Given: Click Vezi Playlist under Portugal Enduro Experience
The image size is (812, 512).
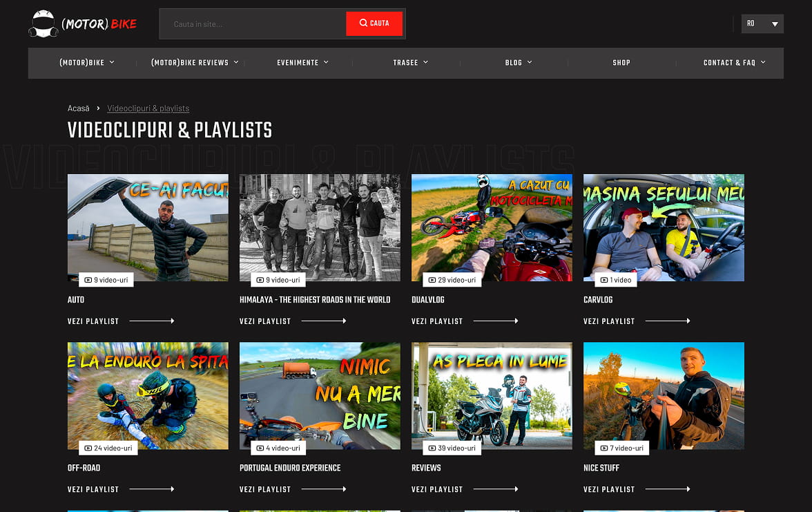Looking at the screenshot, I should click(x=265, y=489).
